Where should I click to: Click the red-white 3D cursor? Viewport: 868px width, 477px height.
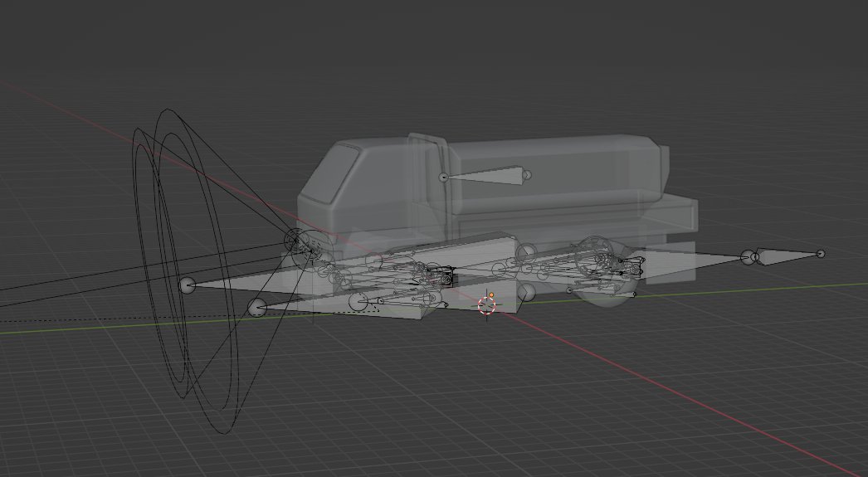tap(486, 305)
